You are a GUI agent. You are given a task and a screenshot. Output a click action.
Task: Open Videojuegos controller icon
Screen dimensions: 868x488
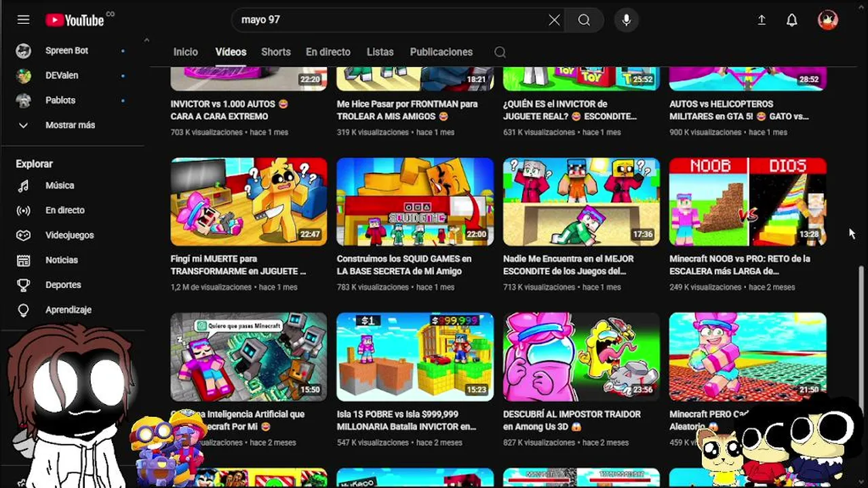tap(24, 235)
